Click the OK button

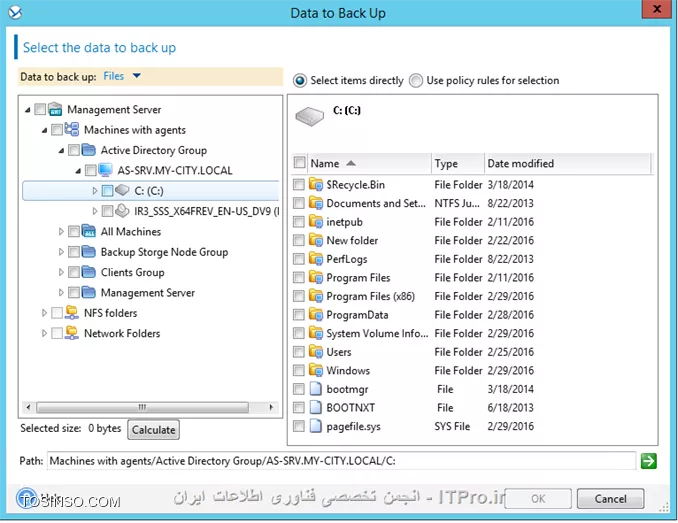point(538,499)
